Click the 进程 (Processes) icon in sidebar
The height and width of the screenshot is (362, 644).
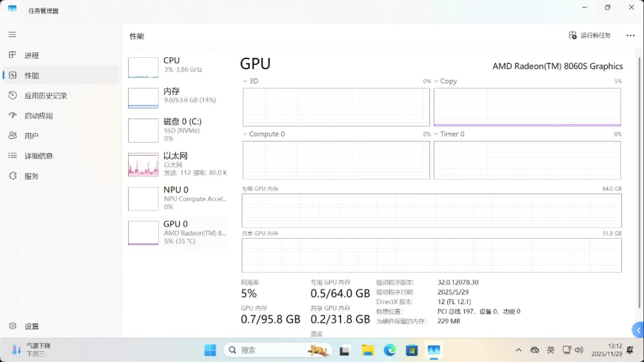tap(13, 55)
